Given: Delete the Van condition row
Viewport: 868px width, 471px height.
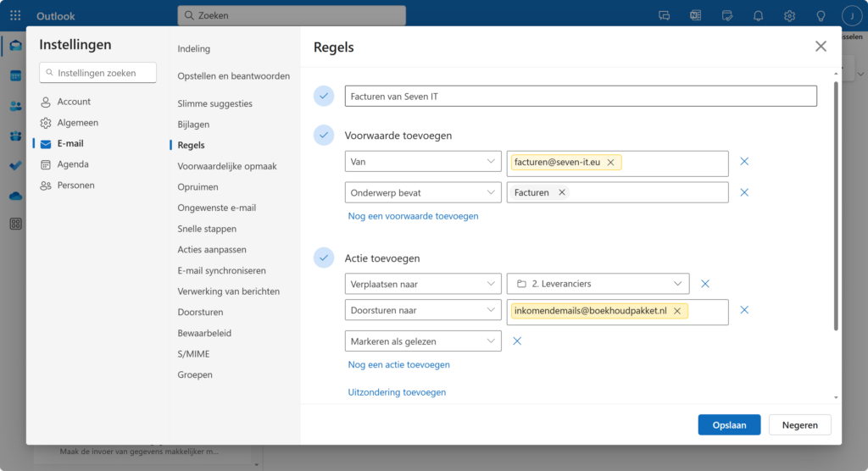Looking at the screenshot, I should (744, 161).
